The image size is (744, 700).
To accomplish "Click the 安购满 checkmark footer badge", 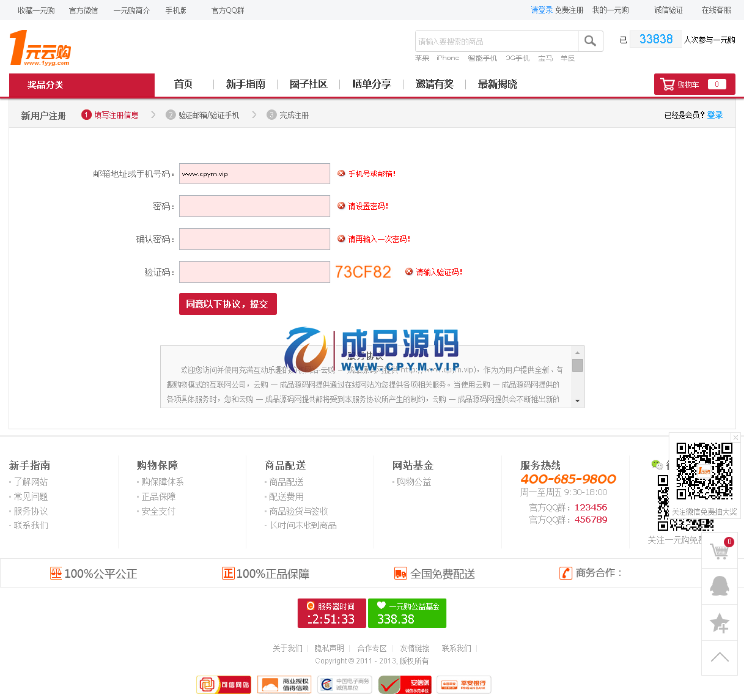I will [405, 684].
